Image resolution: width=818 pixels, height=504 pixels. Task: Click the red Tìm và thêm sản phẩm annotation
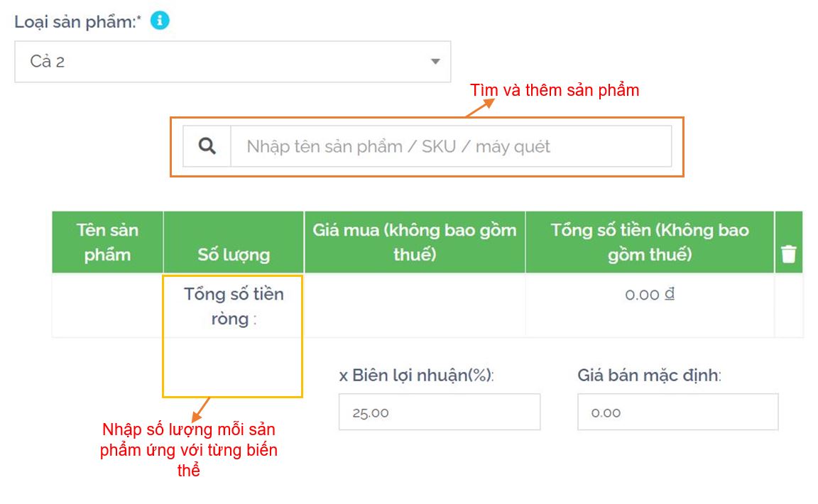pyautogui.click(x=555, y=90)
